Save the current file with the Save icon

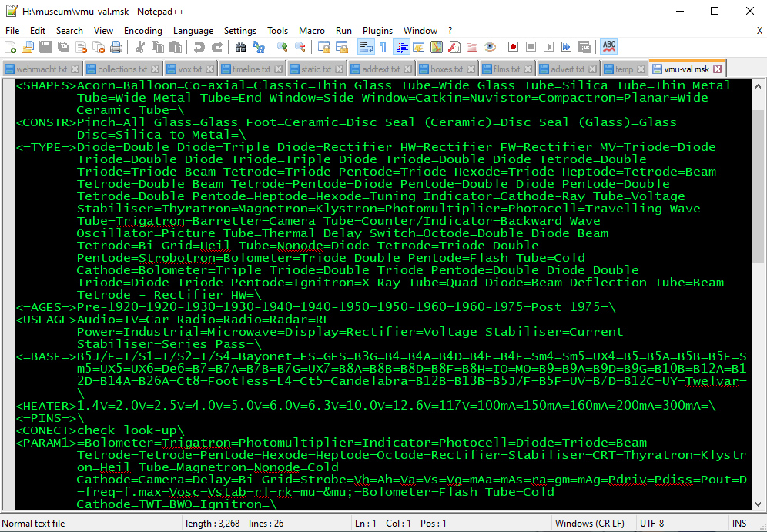point(45,47)
